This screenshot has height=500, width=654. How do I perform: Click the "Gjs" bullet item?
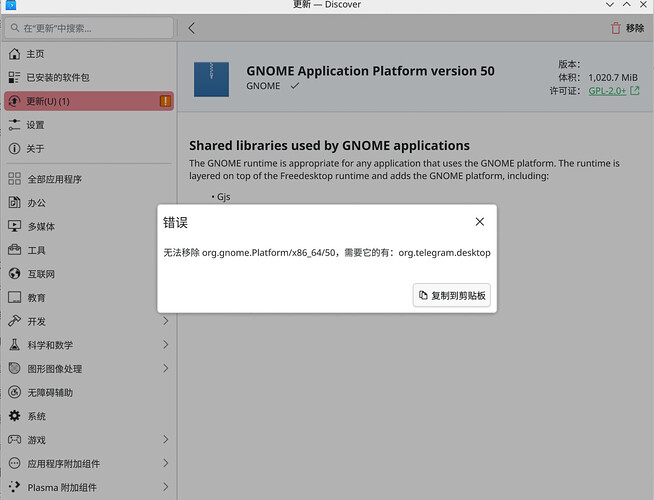coord(224,196)
